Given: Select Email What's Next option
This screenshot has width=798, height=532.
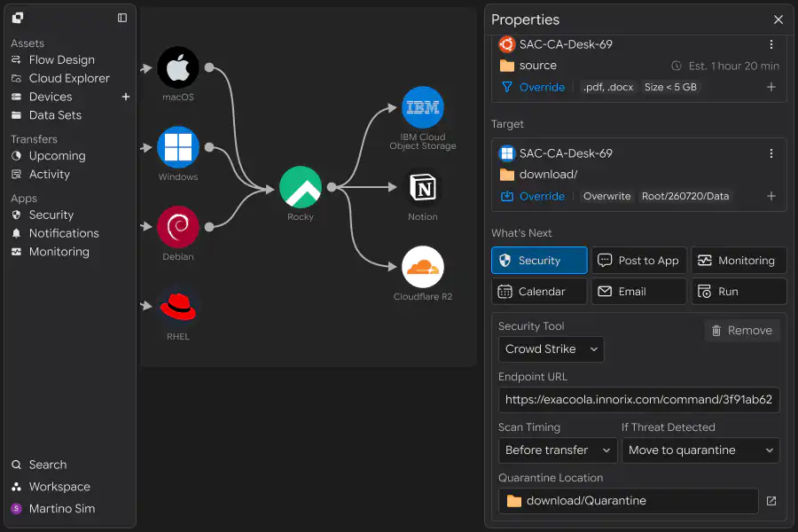Looking at the screenshot, I should 638,292.
